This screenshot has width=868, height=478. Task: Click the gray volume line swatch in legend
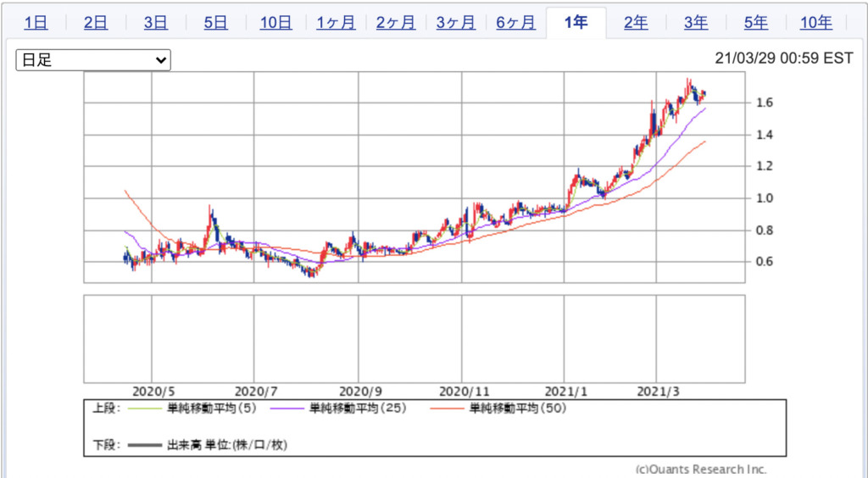click(x=144, y=445)
